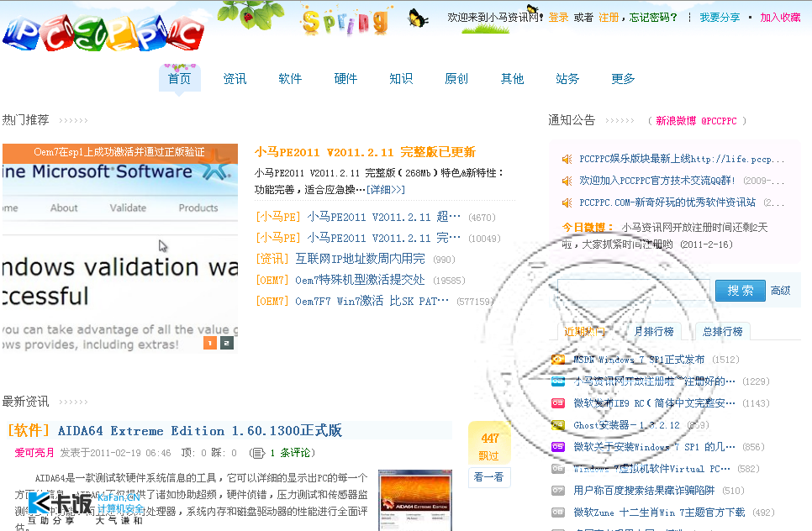Open article AIDA64 Extreme Edition 1.60.1300正式版
Viewport: 812px width, 531px height.
tap(200, 430)
